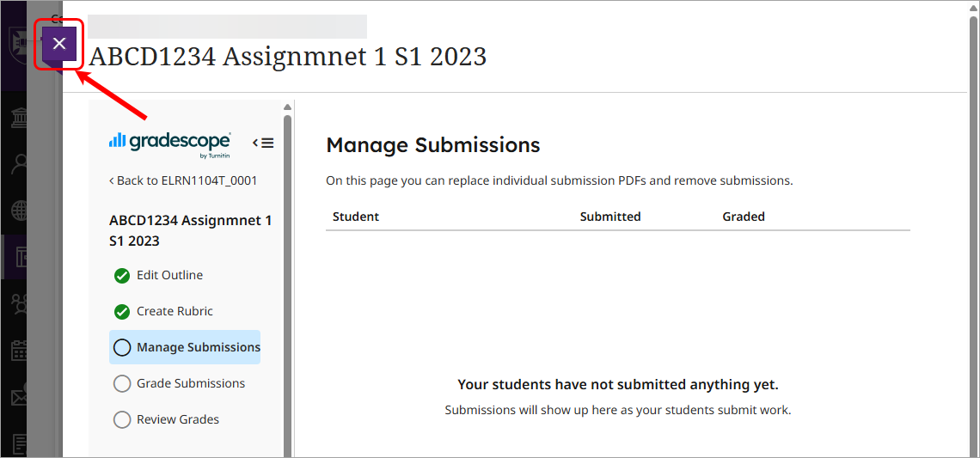
Task: Open the Grade Submissions step
Action: click(x=191, y=384)
